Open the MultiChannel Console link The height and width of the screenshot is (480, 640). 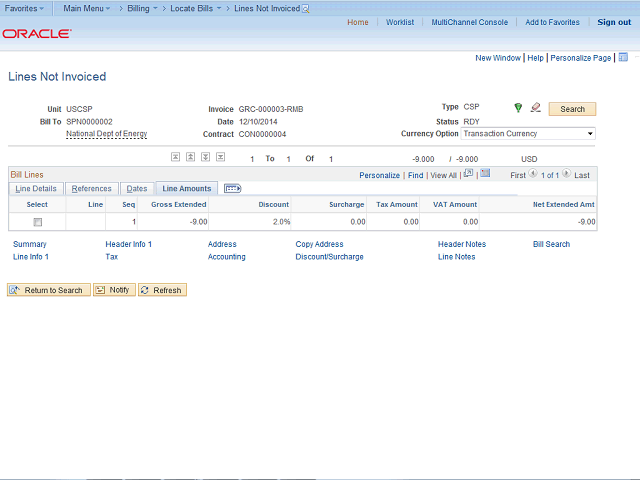point(469,22)
